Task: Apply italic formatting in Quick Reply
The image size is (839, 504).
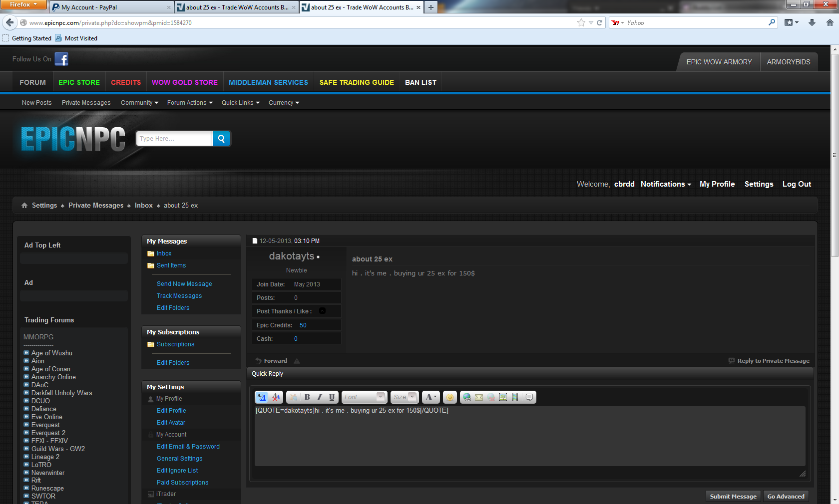Action: [320, 397]
